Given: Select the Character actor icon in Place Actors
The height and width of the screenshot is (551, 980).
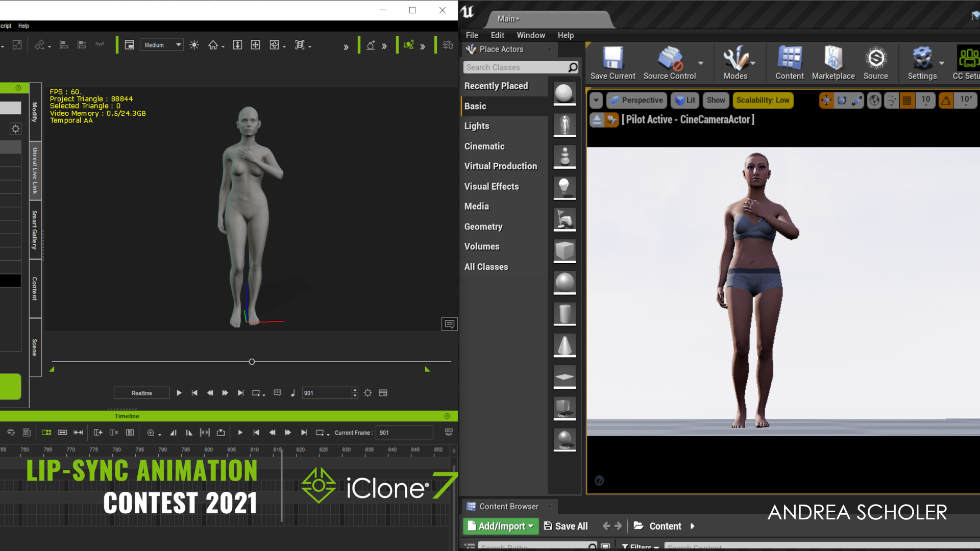Looking at the screenshot, I should 565,124.
